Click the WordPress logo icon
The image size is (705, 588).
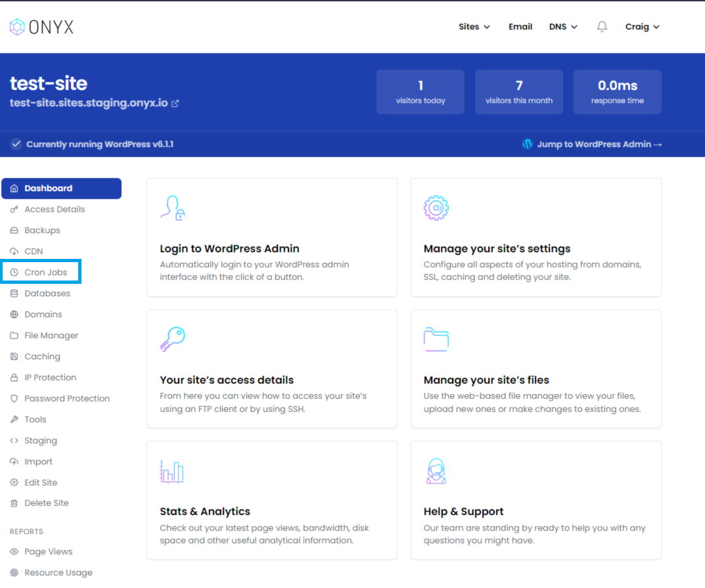(x=528, y=144)
